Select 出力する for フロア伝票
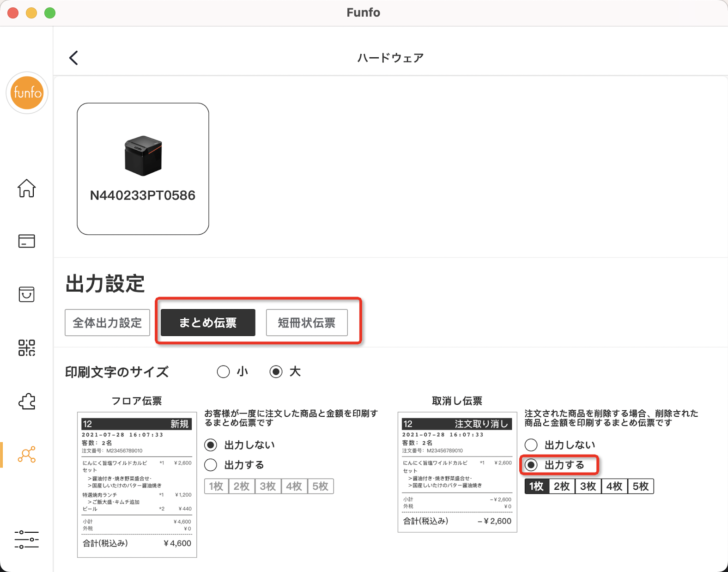728x572 pixels. 211,465
